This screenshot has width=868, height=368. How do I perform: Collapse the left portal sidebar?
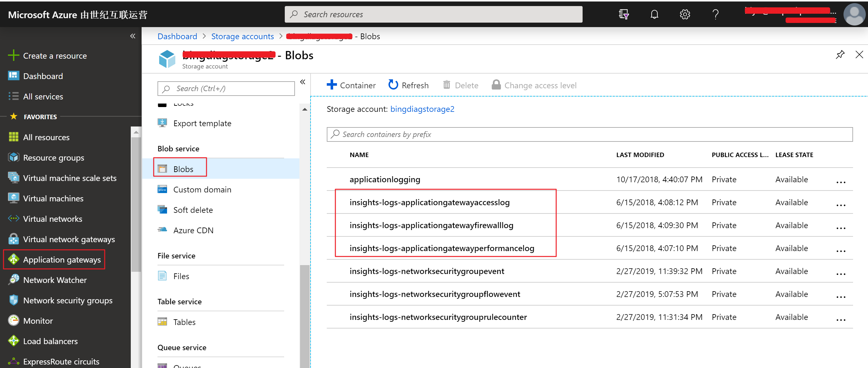(133, 36)
